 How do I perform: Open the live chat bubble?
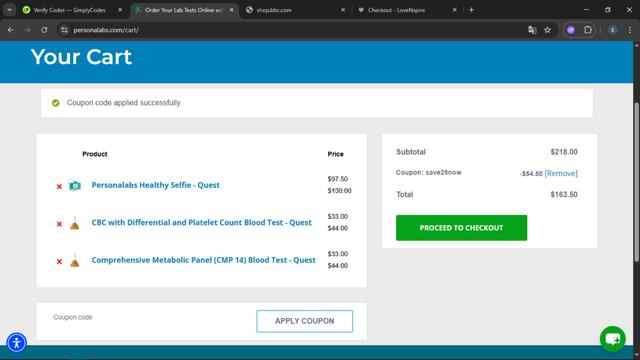(613, 339)
